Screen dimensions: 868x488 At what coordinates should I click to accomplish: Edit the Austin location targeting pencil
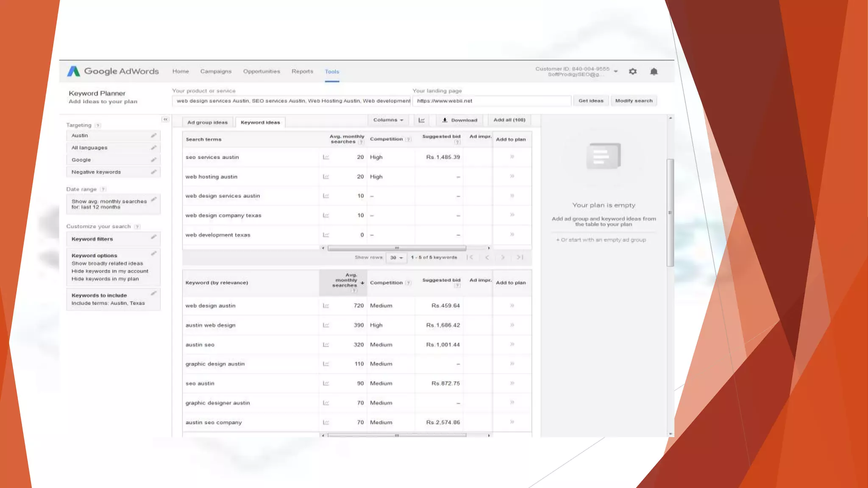click(153, 136)
